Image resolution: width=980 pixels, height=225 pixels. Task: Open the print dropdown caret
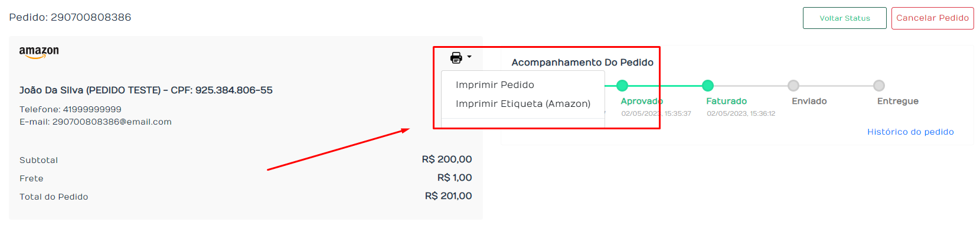(469, 57)
